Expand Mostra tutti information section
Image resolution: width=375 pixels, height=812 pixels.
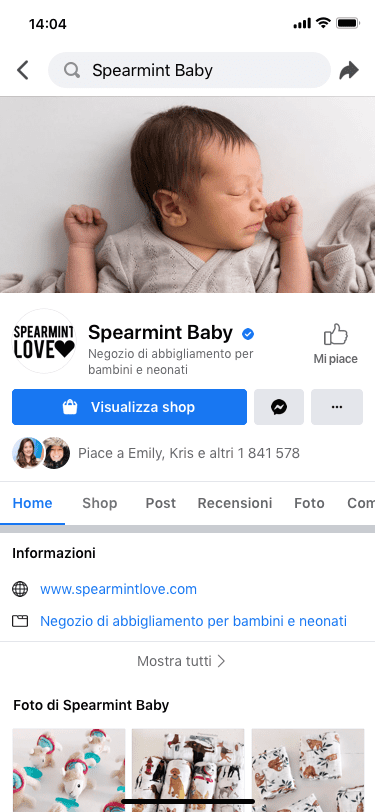pyautogui.click(x=181, y=661)
